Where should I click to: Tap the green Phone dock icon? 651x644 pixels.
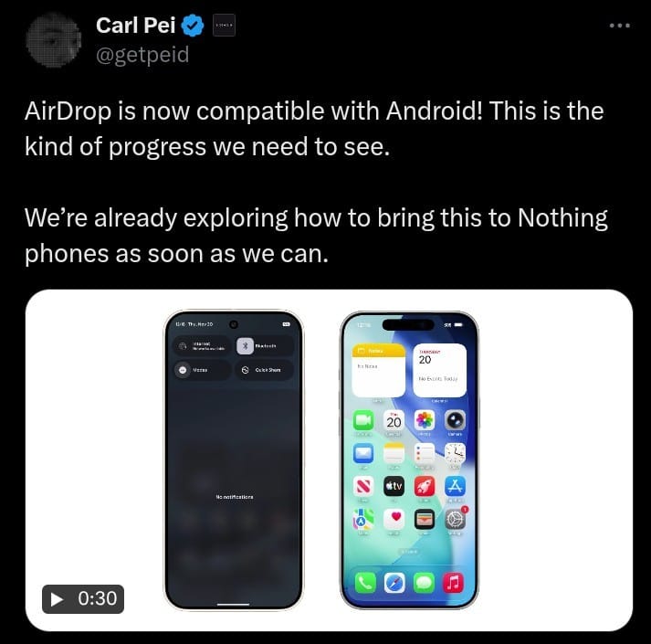click(x=365, y=583)
